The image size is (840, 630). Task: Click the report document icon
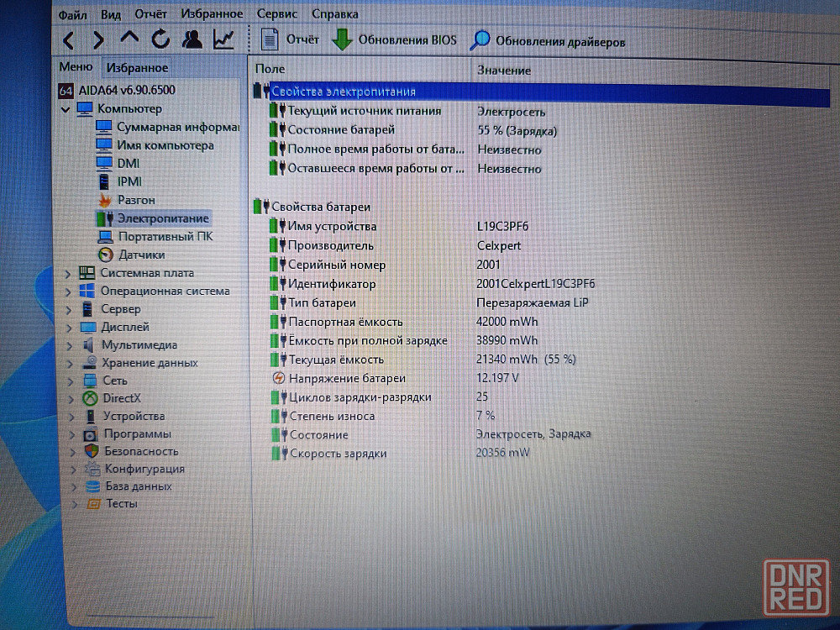[270, 39]
